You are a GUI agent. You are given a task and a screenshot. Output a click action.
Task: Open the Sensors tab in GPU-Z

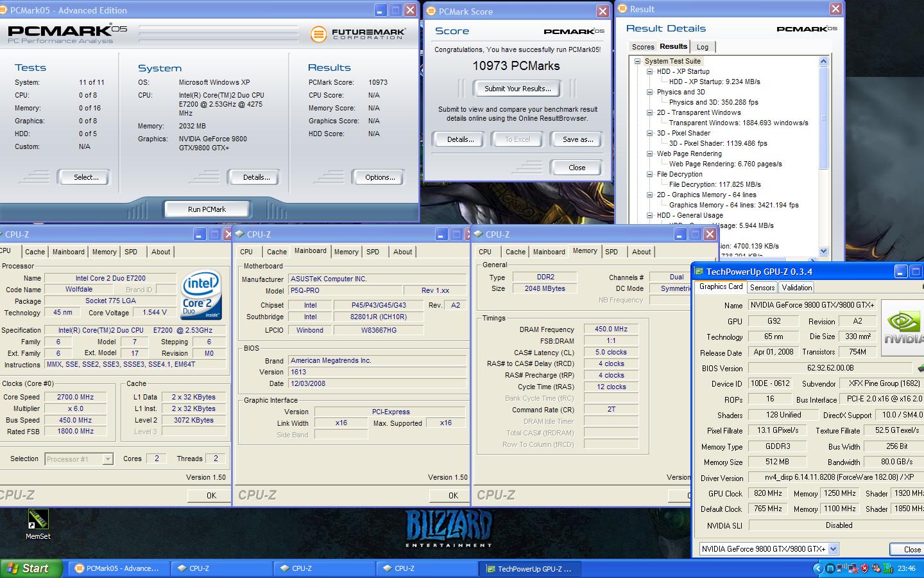point(762,288)
